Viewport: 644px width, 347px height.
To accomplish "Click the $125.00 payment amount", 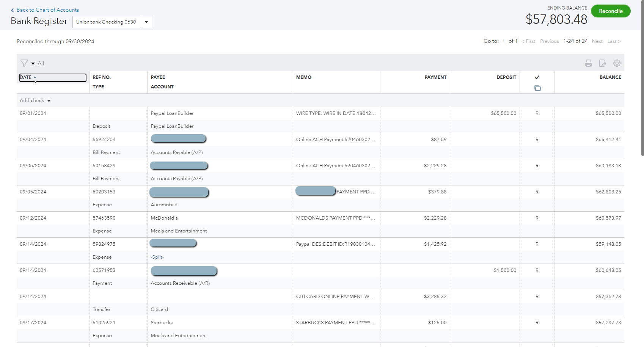I will [437, 323].
